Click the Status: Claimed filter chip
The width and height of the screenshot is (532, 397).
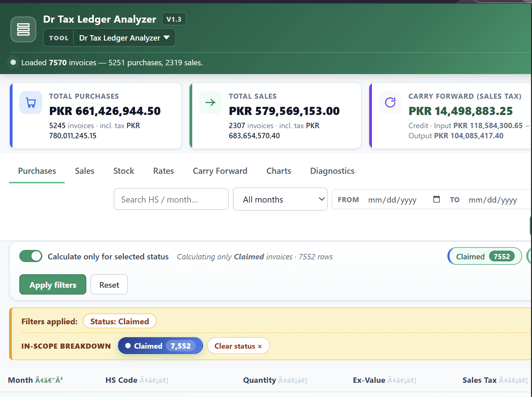(119, 321)
